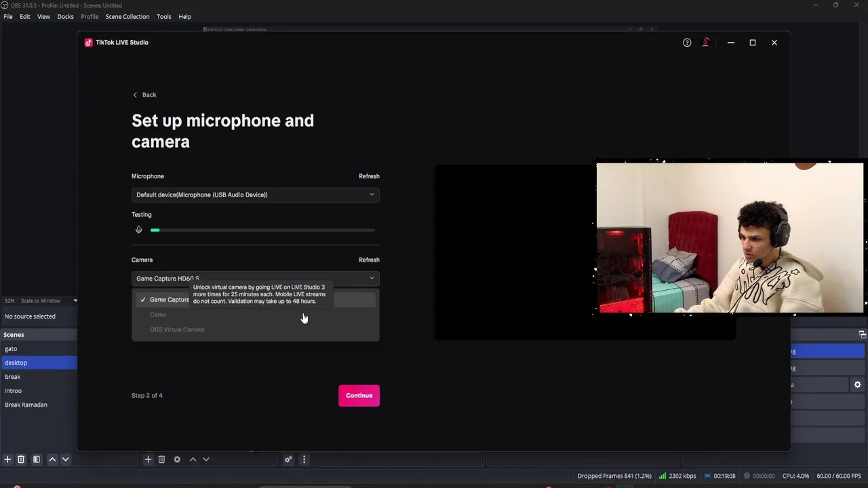Image resolution: width=868 pixels, height=488 pixels.
Task: Click the No source selected label
Action: pyautogui.click(x=30, y=317)
